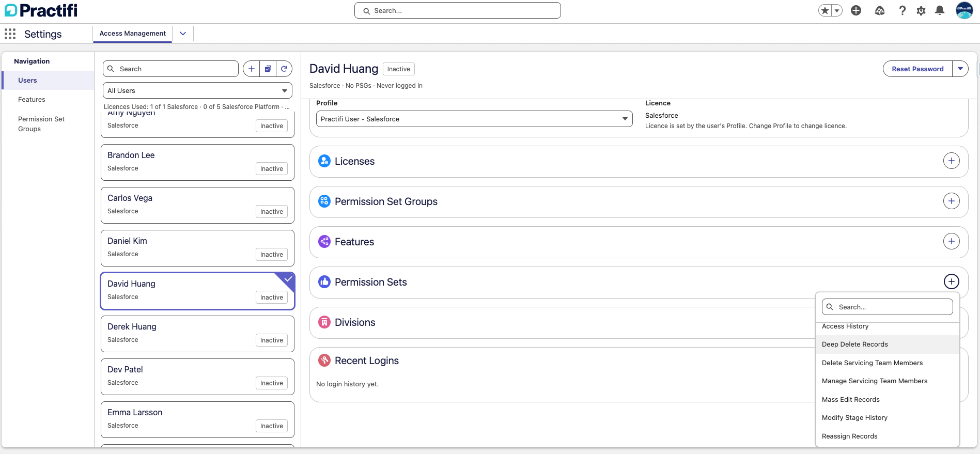Viewport: 980px width, 454px height.
Task: Select the Daniel Kim user card
Action: point(198,248)
